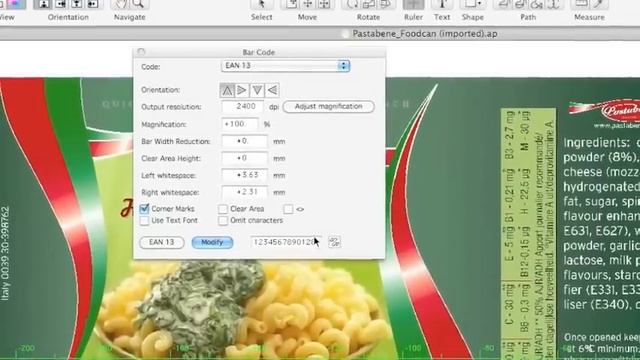The height and width of the screenshot is (360, 640).
Task: Click the first Rotate tool icon
Action: (x=352, y=4)
